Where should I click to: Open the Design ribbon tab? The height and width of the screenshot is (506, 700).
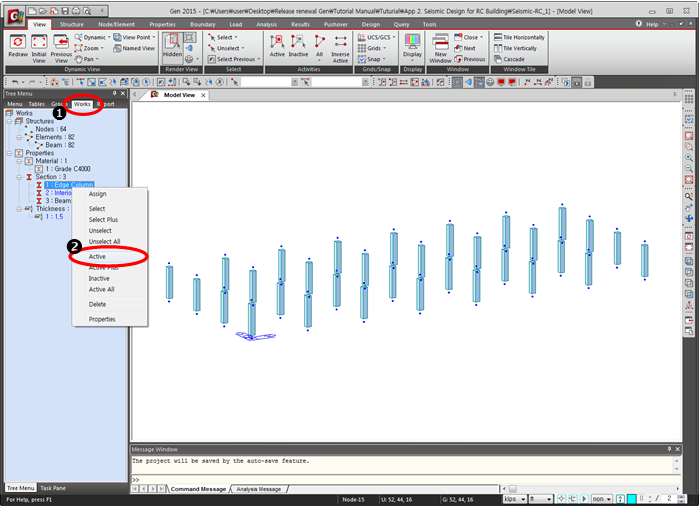coord(371,25)
